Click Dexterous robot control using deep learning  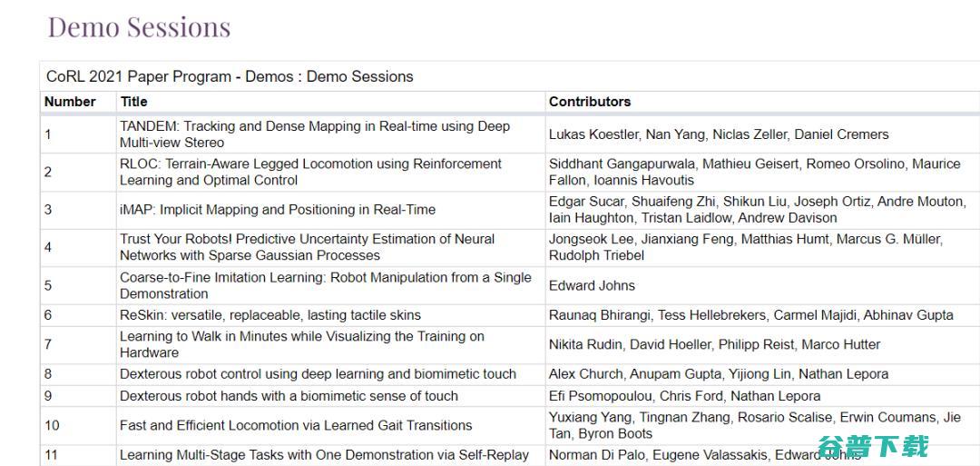pyautogui.click(x=318, y=374)
